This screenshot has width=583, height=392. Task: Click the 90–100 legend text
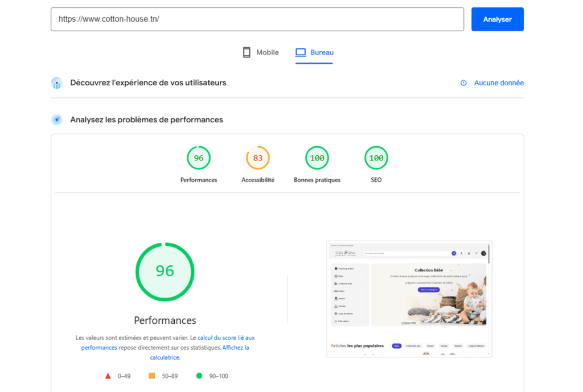coord(219,376)
